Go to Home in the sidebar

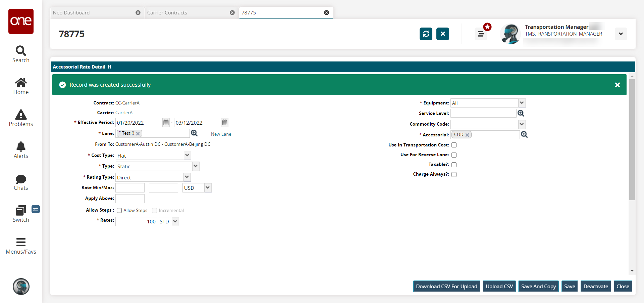coord(21,86)
